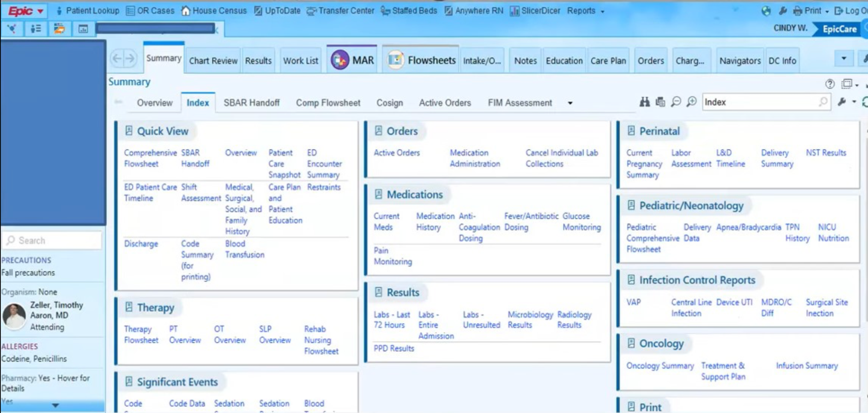Click the window layout icon beside help
This screenshot has height=413, width=868.
847,83
